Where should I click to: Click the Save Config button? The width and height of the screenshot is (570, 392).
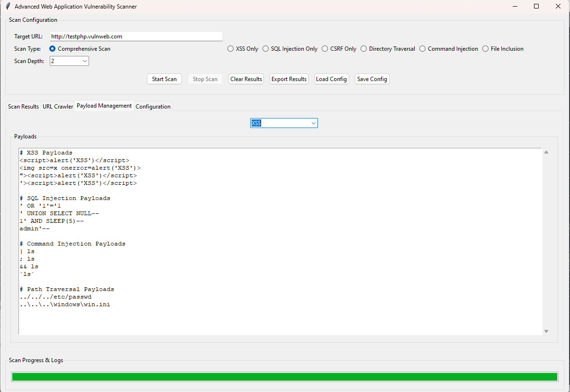point(372,79)
